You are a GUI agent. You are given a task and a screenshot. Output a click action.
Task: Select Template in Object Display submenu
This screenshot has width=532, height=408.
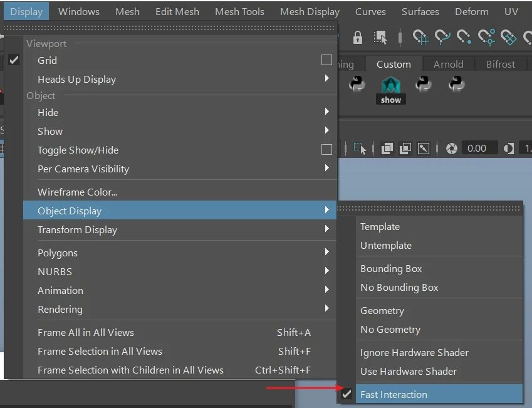point(439,226)
